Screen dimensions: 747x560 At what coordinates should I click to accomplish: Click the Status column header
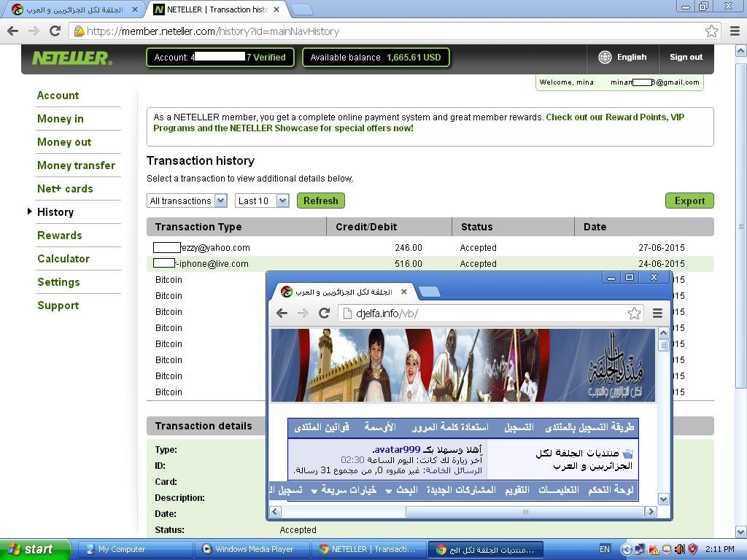tap(513, 227)
